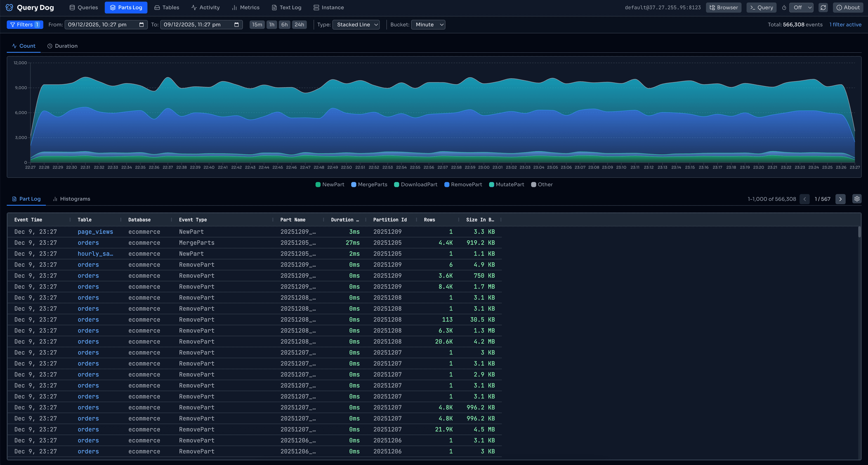
Task: Switch to the Count chart tab
Action: (24, 46)
